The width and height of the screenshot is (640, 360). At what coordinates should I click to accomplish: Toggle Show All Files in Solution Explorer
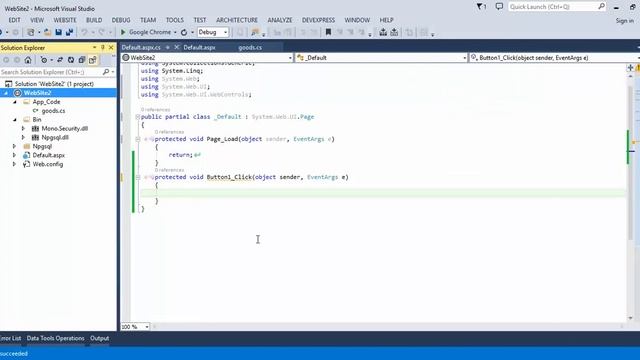click(x=93, y=60)
